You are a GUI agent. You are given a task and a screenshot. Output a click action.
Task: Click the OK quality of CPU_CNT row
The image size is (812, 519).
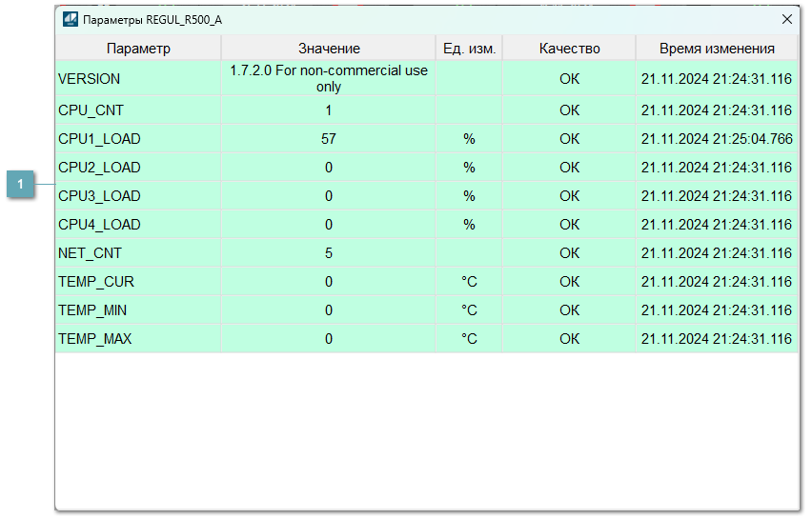click(569, 110)
